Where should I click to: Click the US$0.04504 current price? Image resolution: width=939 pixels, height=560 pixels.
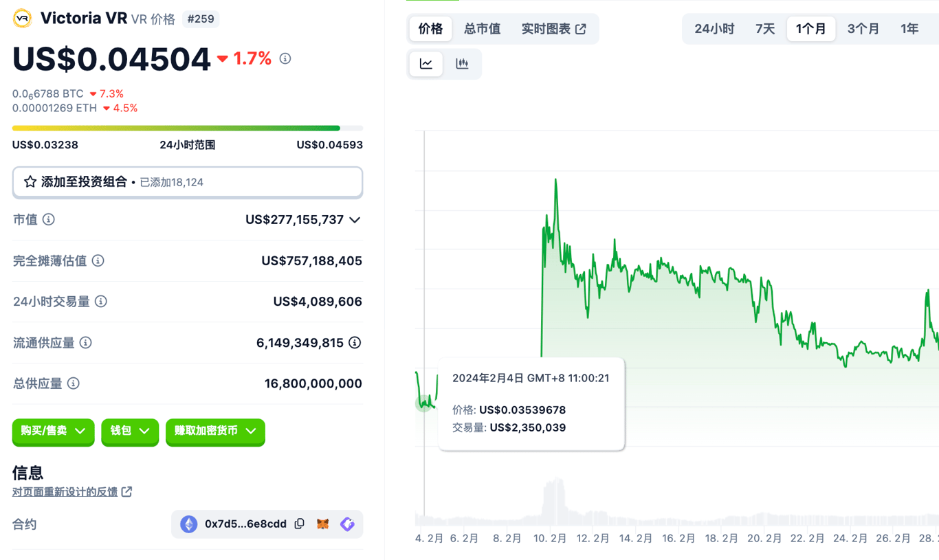pyautogui.click(x=111, y=59)
